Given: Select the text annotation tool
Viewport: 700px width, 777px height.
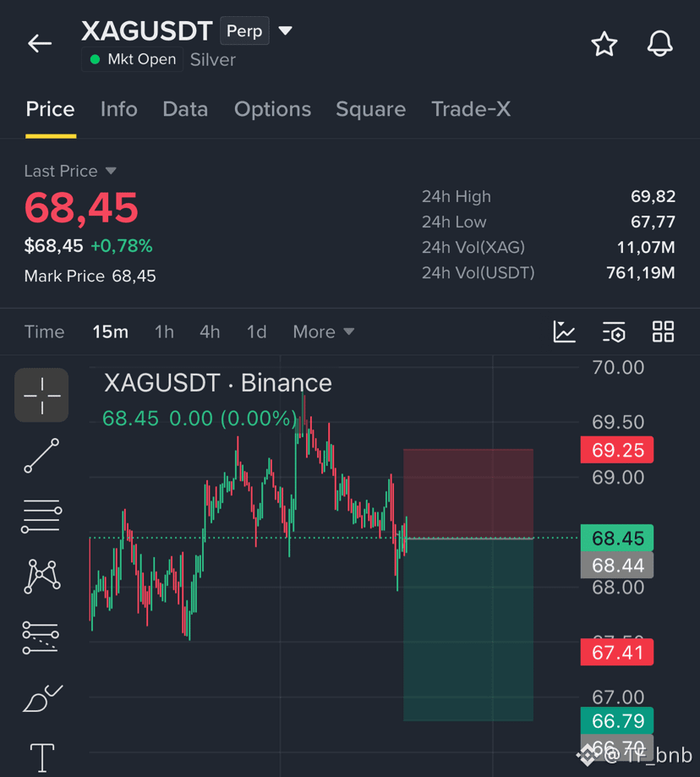Looking at the screenshot, I should [42, 758].
